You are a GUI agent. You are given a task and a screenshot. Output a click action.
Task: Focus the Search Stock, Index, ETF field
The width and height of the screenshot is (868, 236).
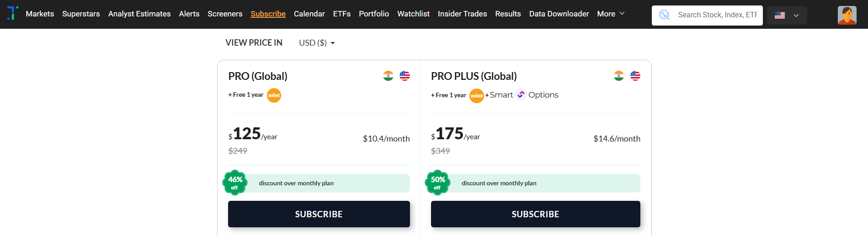pyautogui.click(x=717, y=15)
